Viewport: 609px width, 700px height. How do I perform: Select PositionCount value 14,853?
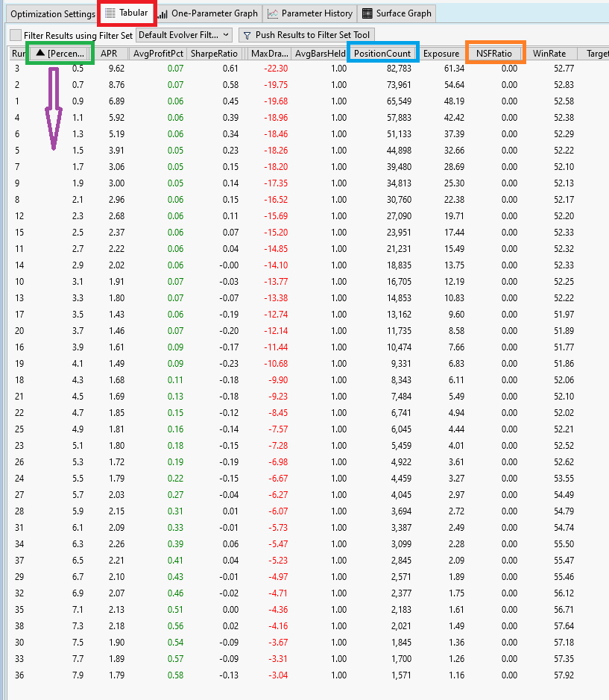click(399, 298)
